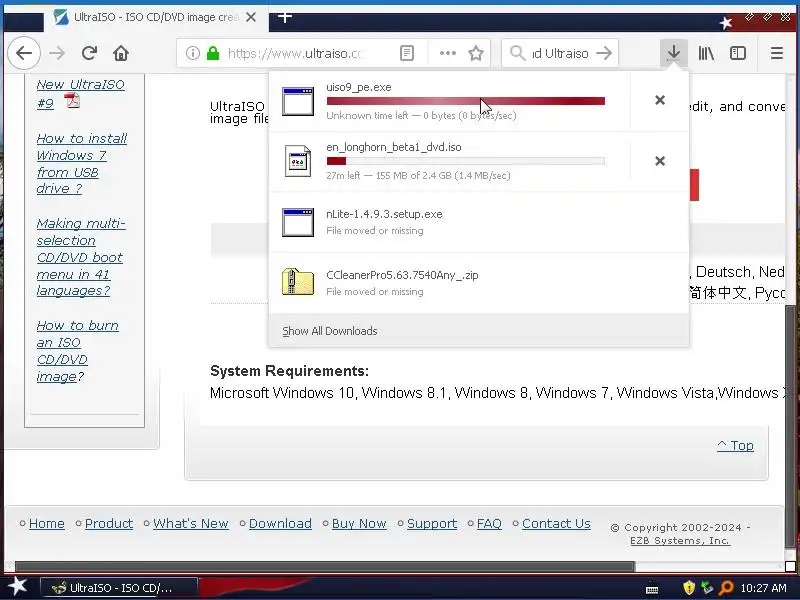Screen dimensions: 800x600
Task: Click the PDF icon beside New UltraISO #9
Action: coord(72,101)
